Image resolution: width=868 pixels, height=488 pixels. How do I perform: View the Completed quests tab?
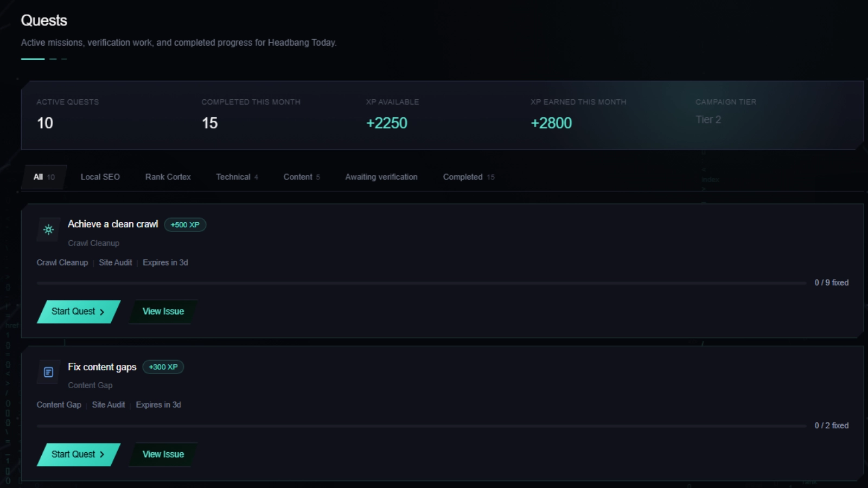point(469,177)
